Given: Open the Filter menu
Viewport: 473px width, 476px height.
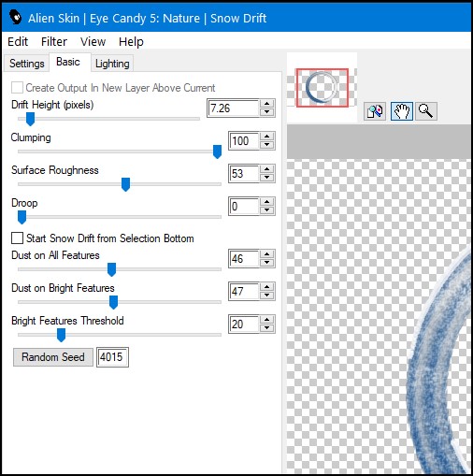Looking at the screenshot, I should [x=54, y=41].
